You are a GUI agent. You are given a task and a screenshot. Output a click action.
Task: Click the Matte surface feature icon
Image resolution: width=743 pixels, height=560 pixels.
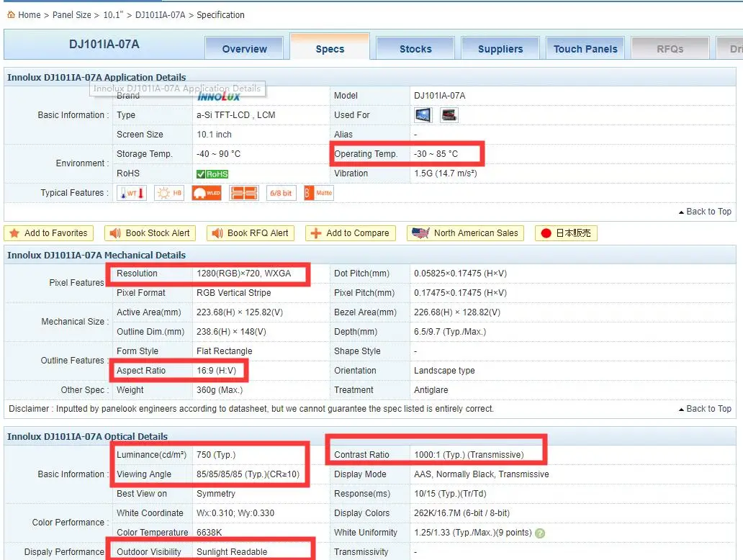tap(319, 193)
